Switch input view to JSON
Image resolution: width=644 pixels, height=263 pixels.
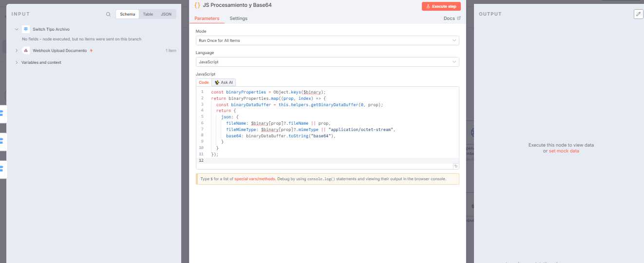click(166, 14)
